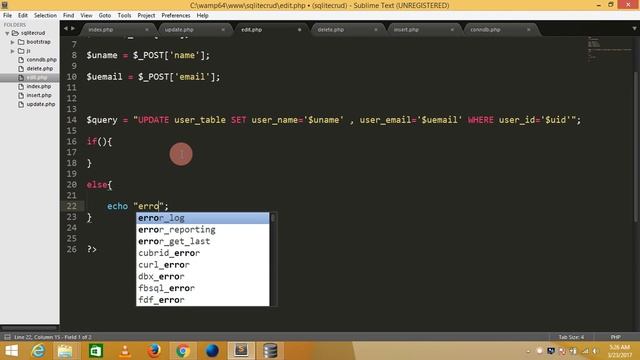Choose cubrid_error from autocomplete list
The width and height of the screenshot is (640, 360).
pyautogui.click(x=202, y=253)
